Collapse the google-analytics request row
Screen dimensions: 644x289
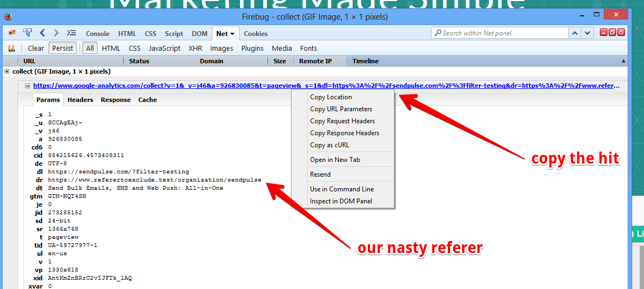click(28, 86)
